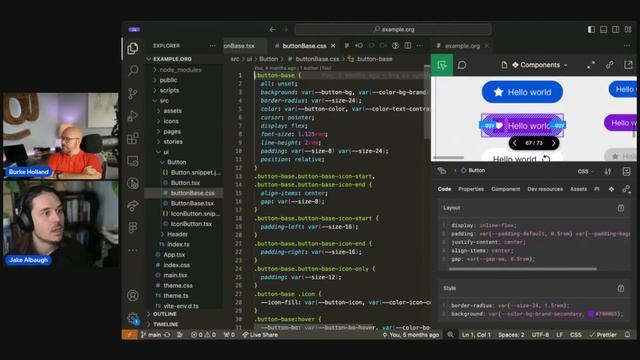640x360 pixels.
Task: Open the Remote Explorer view
Action: 133,161
